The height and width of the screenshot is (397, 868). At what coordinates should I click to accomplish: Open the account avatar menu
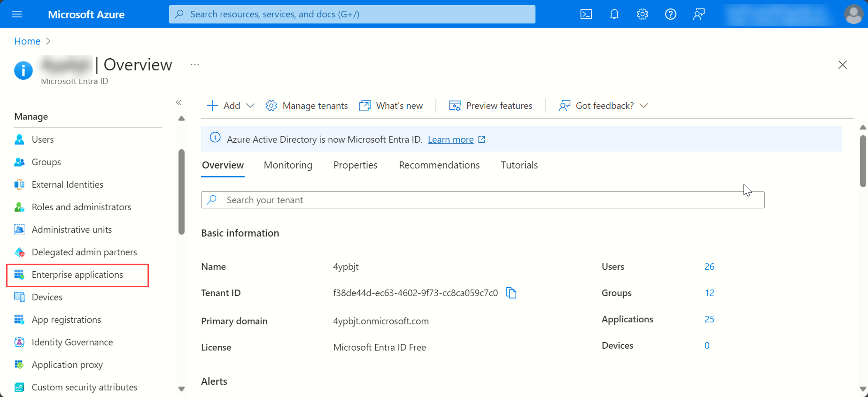(x=854, y=14)
